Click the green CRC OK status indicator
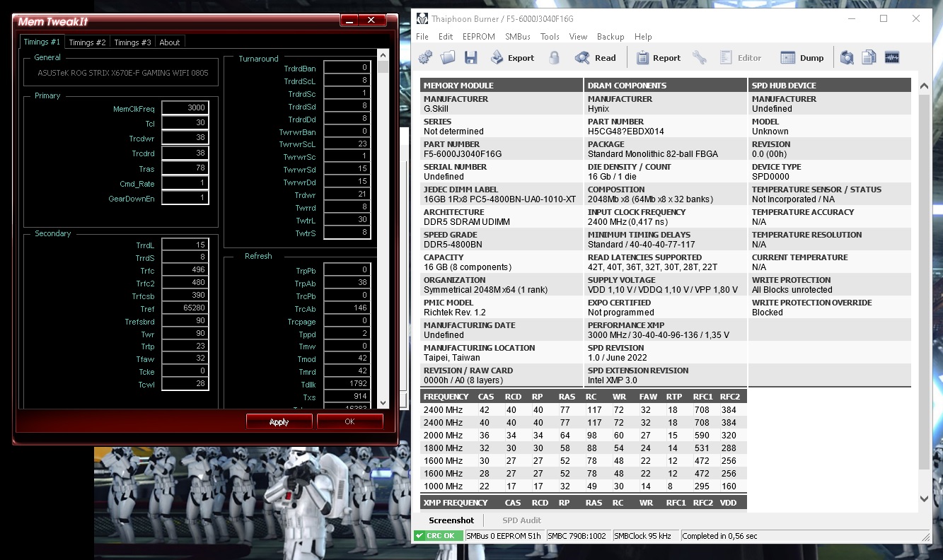Image resolution: width=943 pixels, height=560 pixels. [438, 536]
